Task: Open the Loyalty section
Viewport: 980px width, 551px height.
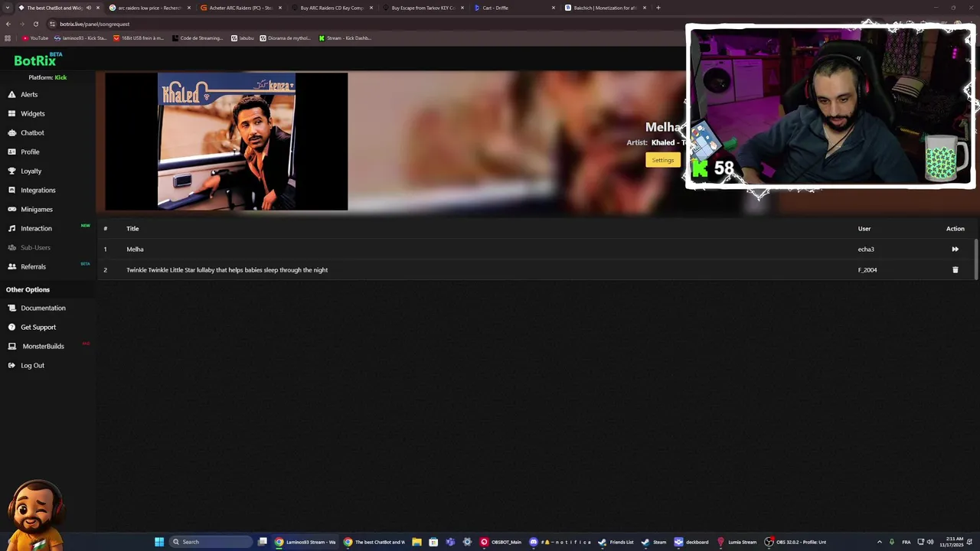Action: tap(31, 171)
